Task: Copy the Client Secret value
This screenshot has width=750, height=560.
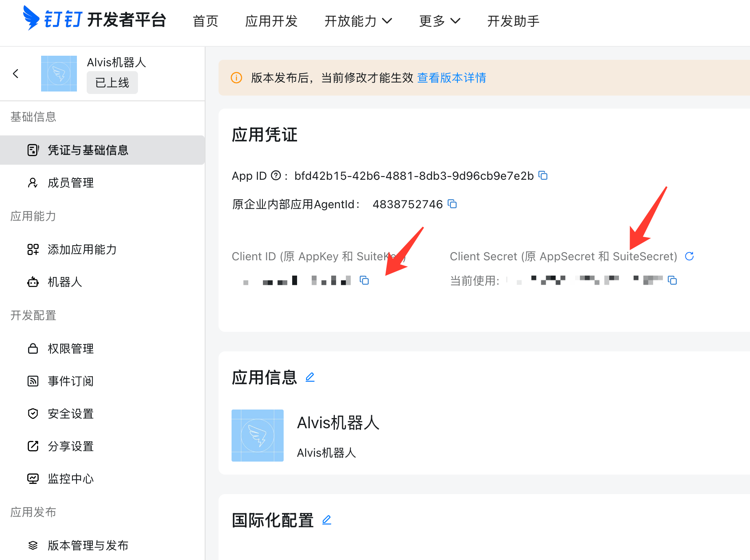Action: pyautogui.click(x=672, y=280)
